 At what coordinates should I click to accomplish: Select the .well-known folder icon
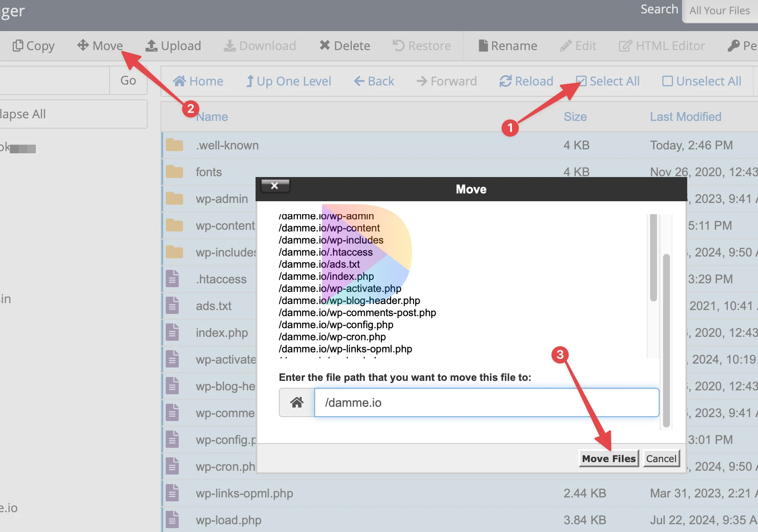[x=174, y=145]
